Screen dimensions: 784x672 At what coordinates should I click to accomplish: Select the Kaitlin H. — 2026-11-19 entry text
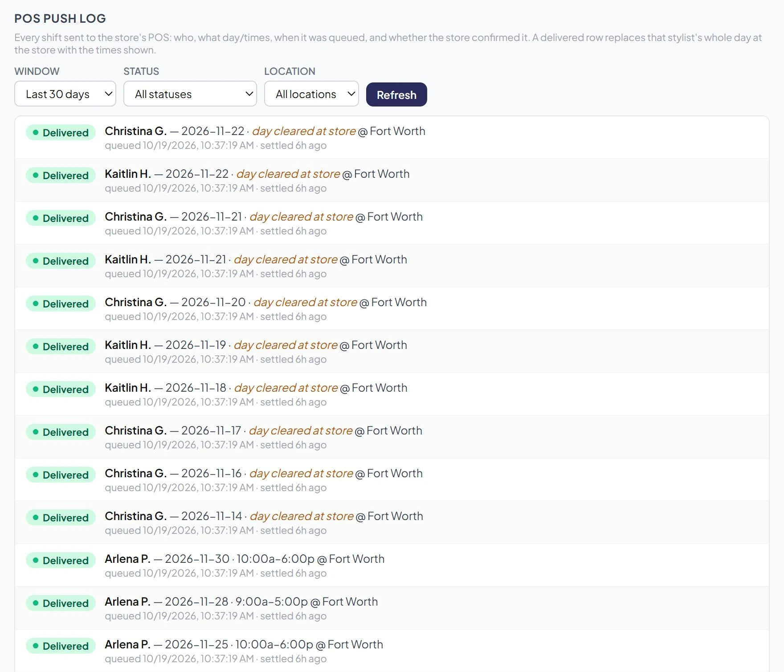click(x=256, y=345)
